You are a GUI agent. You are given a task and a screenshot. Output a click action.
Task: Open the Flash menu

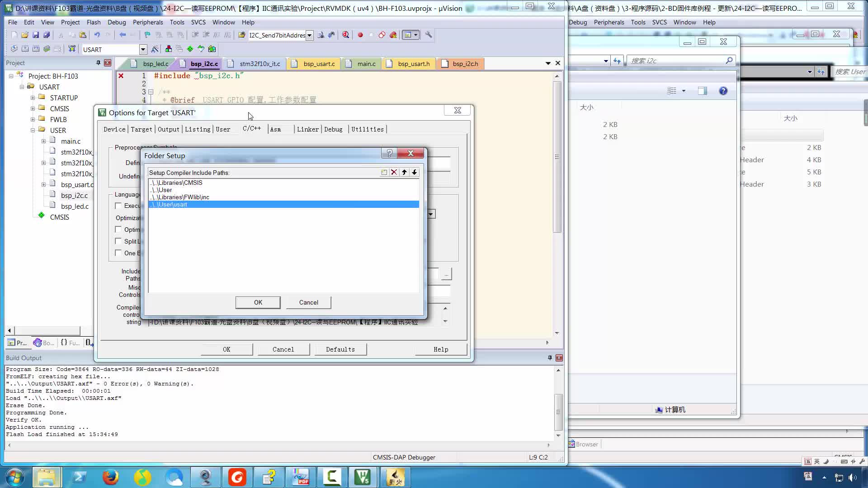coord(94,22)
